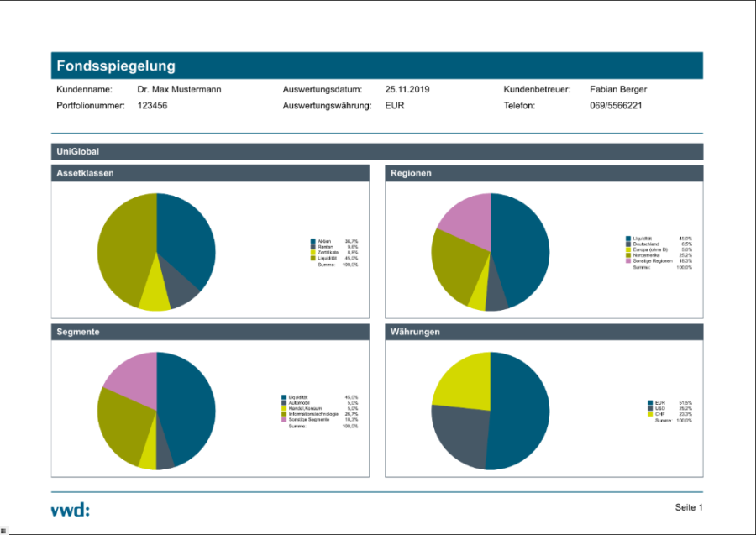756x535 pixels.
Task: Click the Informationstechnologie legend swatch
Action: pyautogui.click(x=283, y=414)
